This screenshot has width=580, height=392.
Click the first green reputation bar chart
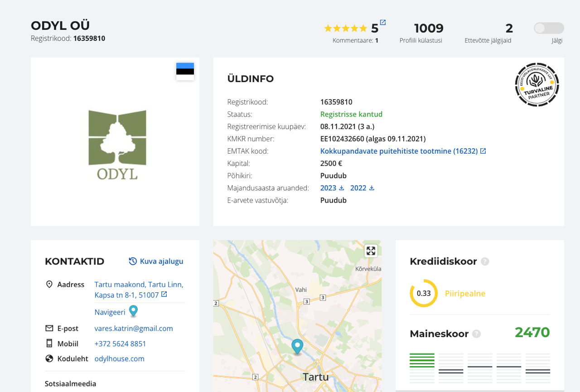[422, 368]
